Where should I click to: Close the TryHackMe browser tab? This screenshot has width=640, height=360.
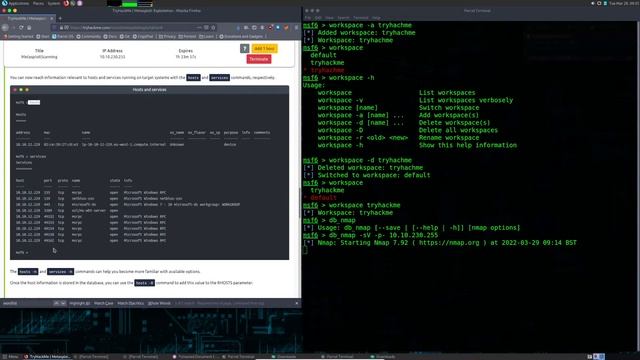click(52, 18)
